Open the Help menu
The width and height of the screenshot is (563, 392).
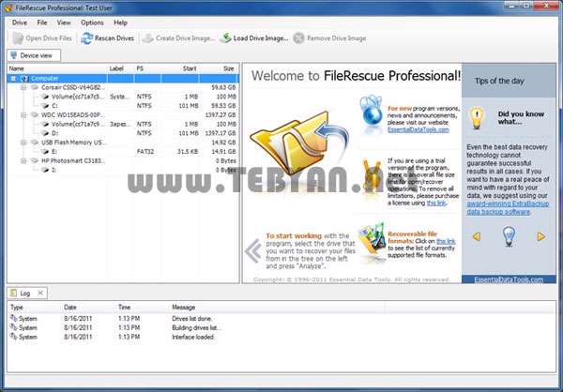click(x=121, y=23)
